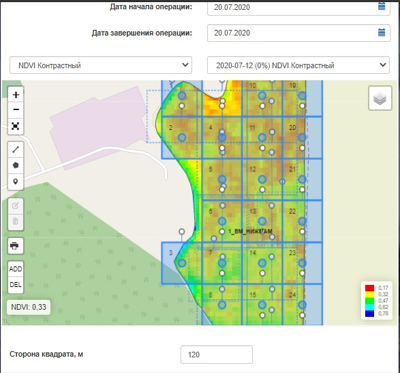Click the edit layers tool icon
Screen dimensions: 400x373
15,206
